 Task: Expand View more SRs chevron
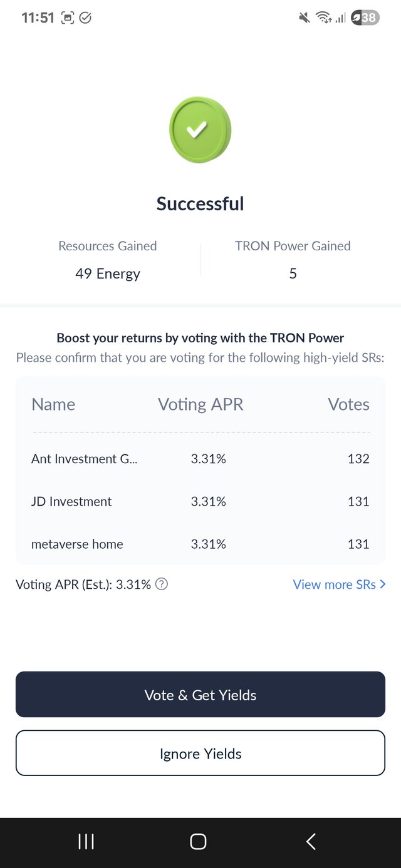(x=383, y=585)
